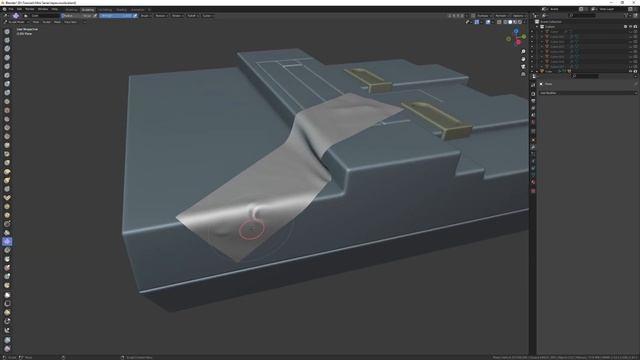Open the Add Modifier dropdown
Screen dimensions: 640x360
[x=588, y=93]
